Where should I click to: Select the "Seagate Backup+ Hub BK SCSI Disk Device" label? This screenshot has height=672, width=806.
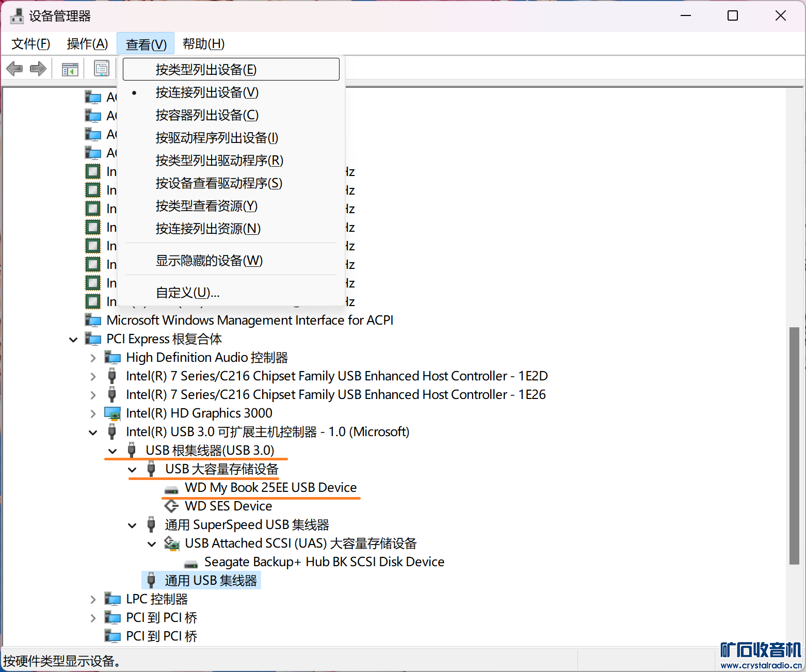[325, 562]
